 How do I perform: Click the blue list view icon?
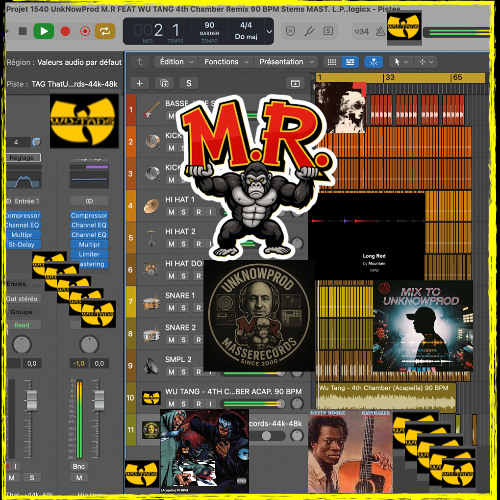pos(350,62)
